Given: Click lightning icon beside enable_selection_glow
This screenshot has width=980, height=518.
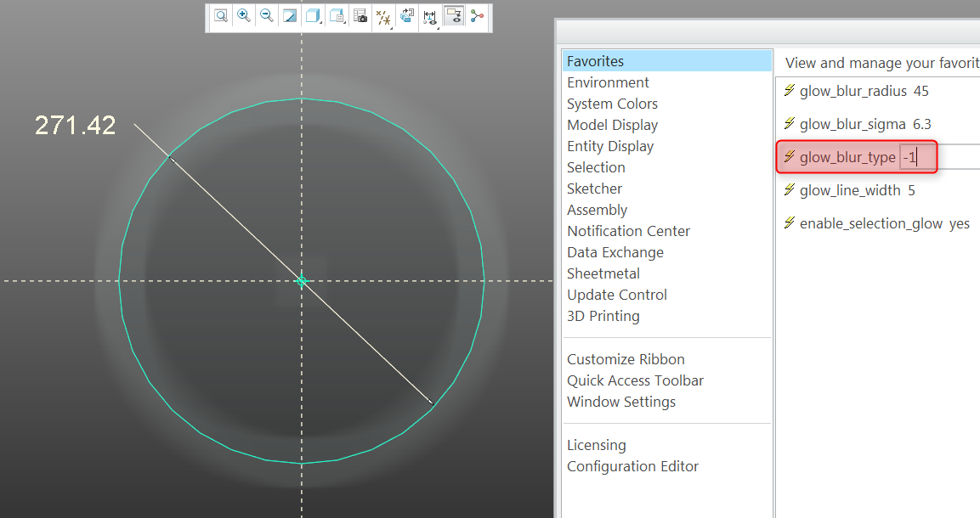Looking at the screenshot, I should point(790,222).
